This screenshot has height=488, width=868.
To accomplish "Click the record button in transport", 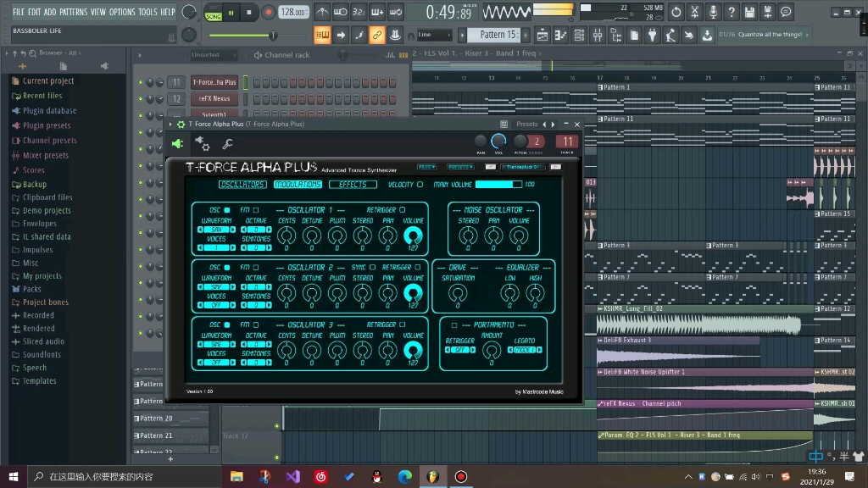I will tap(269, 12).
